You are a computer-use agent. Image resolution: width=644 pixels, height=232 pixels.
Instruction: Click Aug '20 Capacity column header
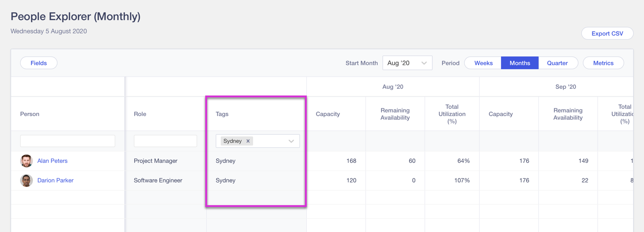(x=328, y=114)
